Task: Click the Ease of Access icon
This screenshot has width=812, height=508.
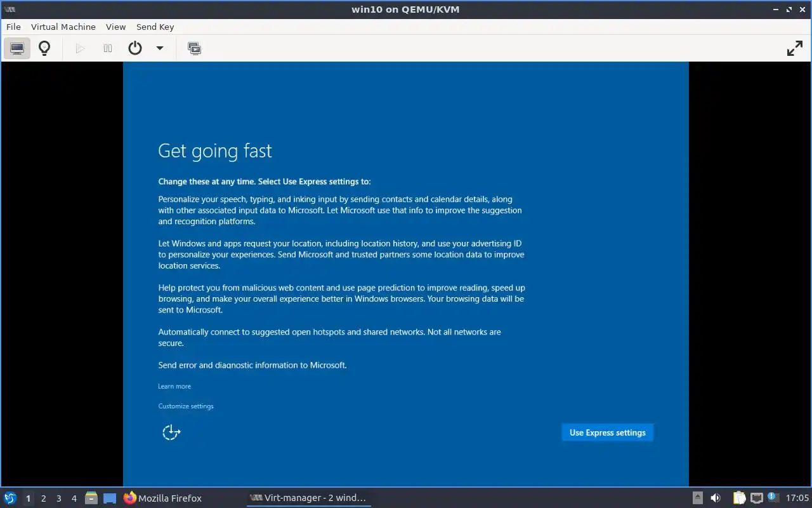Action: click(171, 432)
